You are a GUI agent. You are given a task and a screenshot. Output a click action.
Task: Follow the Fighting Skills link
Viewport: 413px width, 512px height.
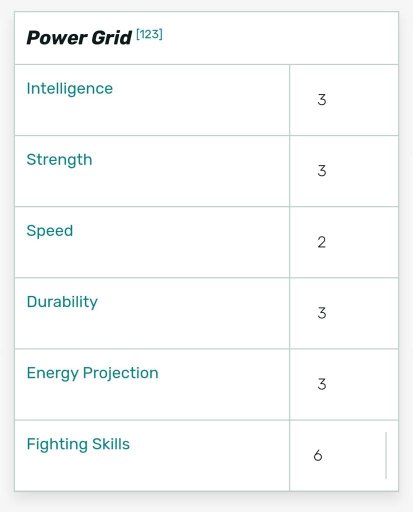point(78,444)
